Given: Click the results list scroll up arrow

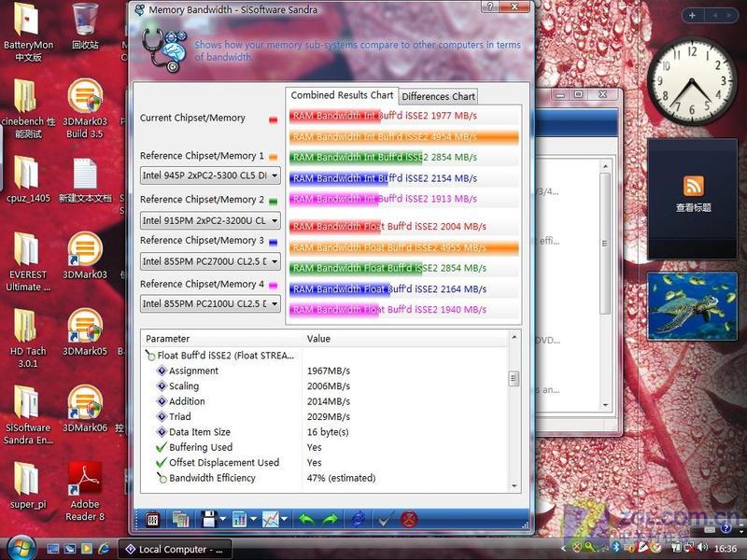Looking at the screenshot, I should (x=514, y=337).
